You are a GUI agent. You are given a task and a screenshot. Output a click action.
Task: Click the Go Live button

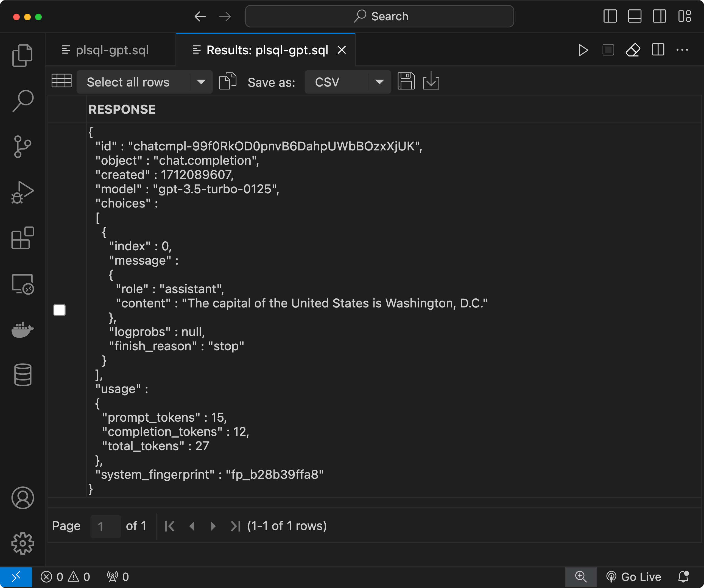pyautogui.click(x=634, y=576)
